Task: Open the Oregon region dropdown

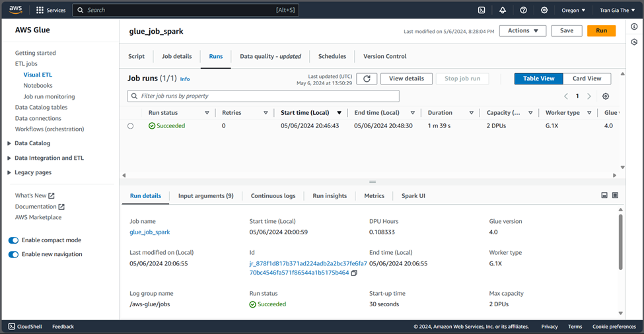Action: click(x=573, y=11)
